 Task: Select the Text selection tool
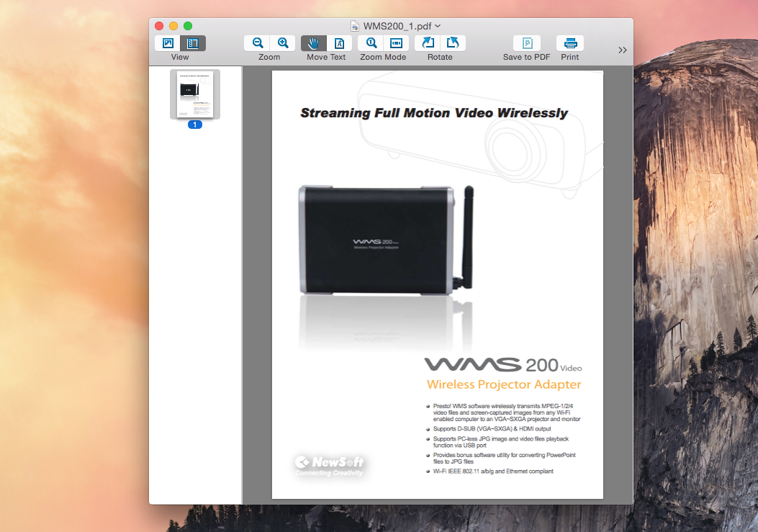click(339, 43)
